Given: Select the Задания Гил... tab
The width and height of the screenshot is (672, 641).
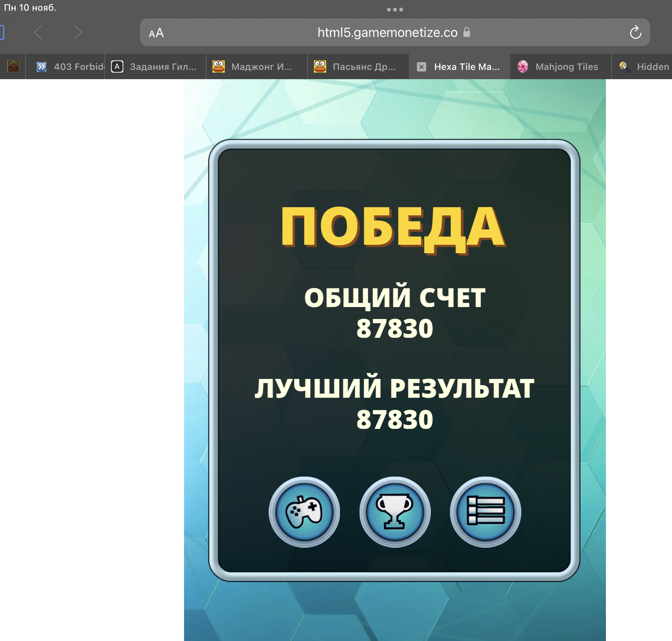Looking at the screenshot, I should (x=156, y=67).
